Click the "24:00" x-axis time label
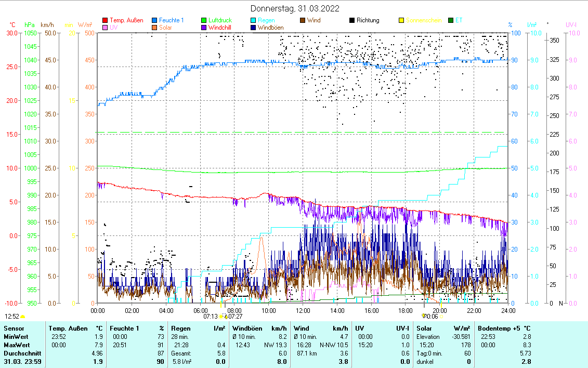The image size is (588, 368). point(508,311)
